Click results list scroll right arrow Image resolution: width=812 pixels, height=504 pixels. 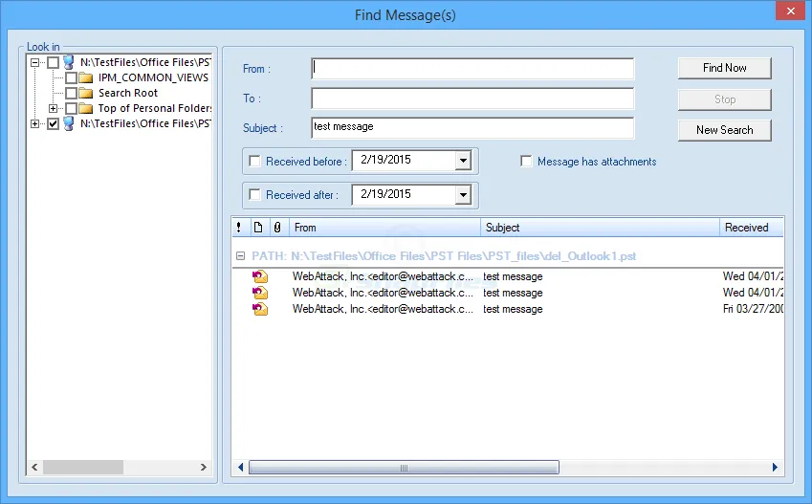tap(775, 468)
